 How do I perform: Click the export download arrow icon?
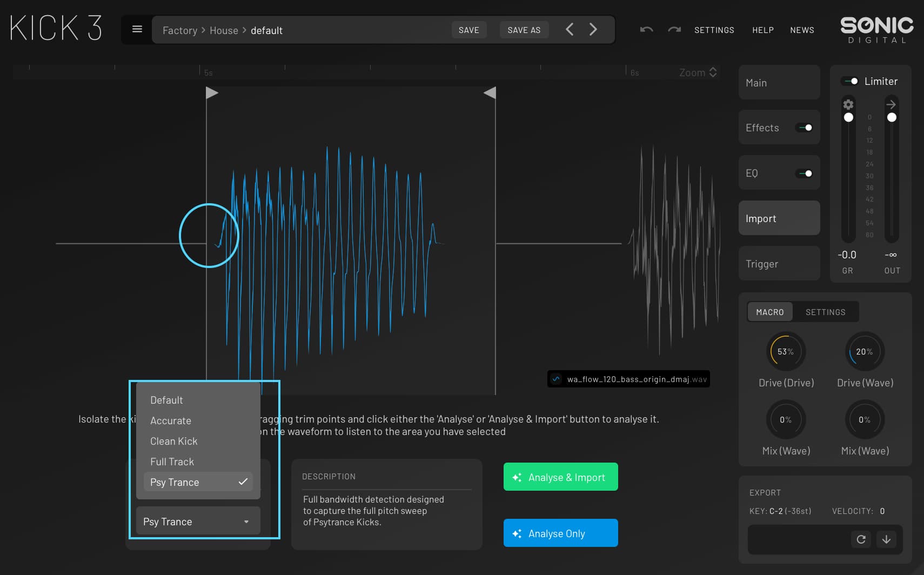tap(886, 539)
